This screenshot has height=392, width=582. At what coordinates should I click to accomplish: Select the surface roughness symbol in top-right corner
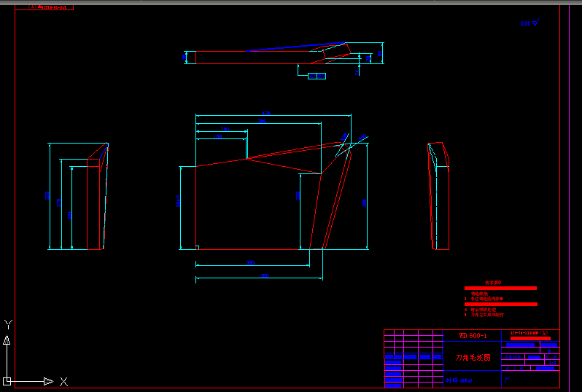(x=529, y=23)
